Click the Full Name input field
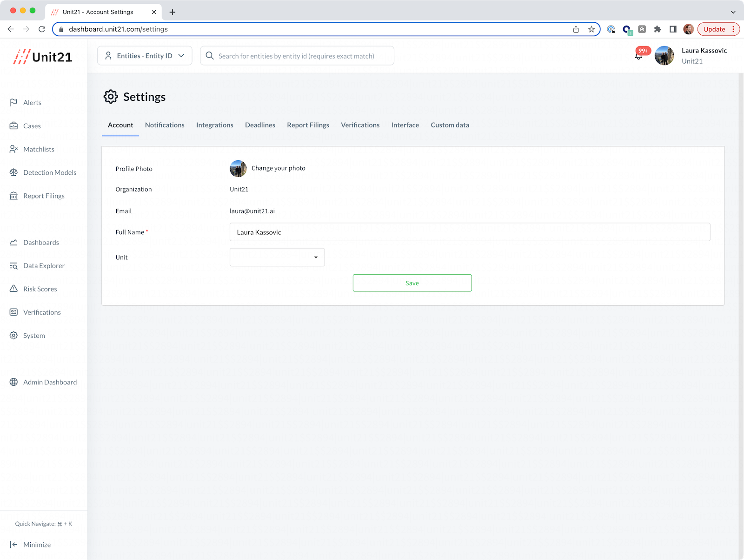This screenshot has height=560, width=744. [x=470, y=232]
